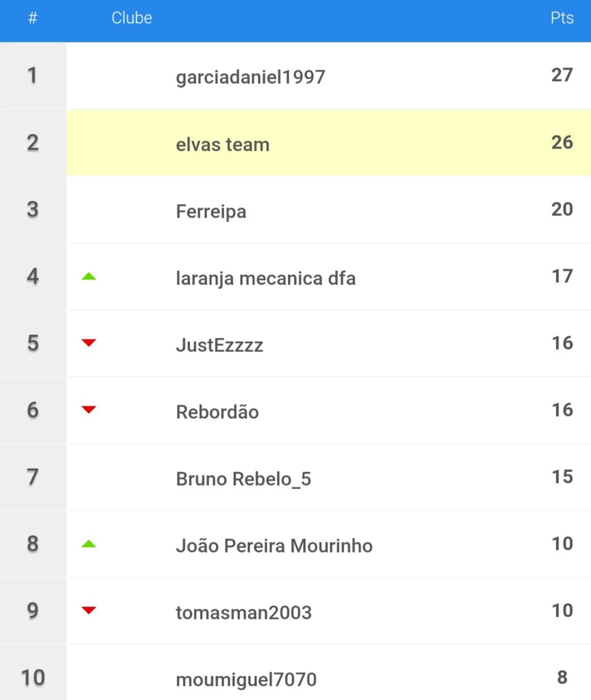Select the highlighted elvas team row

tap(329, 142)
